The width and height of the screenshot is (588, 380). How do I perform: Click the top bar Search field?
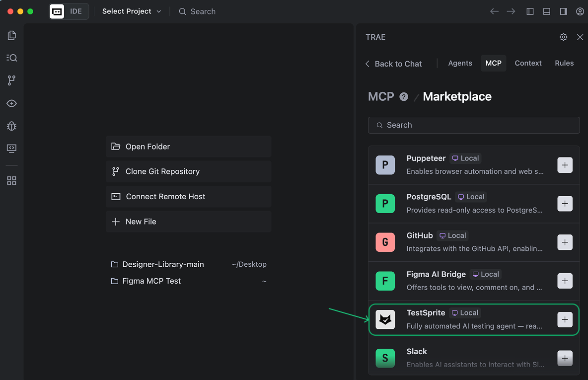[197, 11]
